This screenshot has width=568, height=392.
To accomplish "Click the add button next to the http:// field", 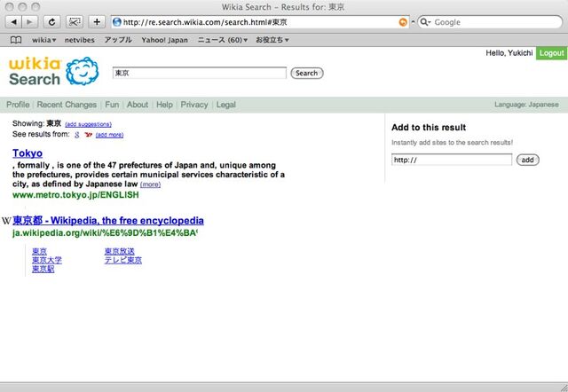I will 527,160.
